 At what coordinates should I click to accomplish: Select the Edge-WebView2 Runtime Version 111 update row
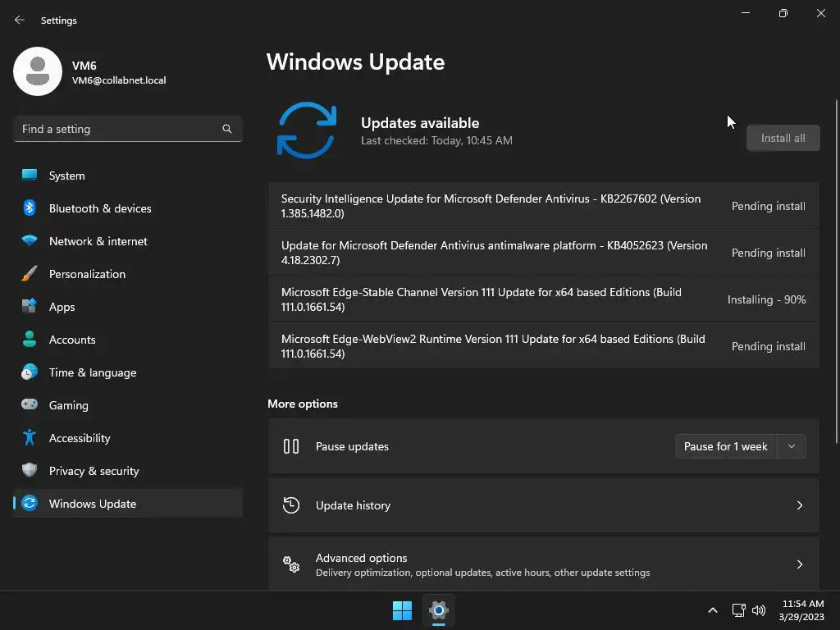[544, 346]
